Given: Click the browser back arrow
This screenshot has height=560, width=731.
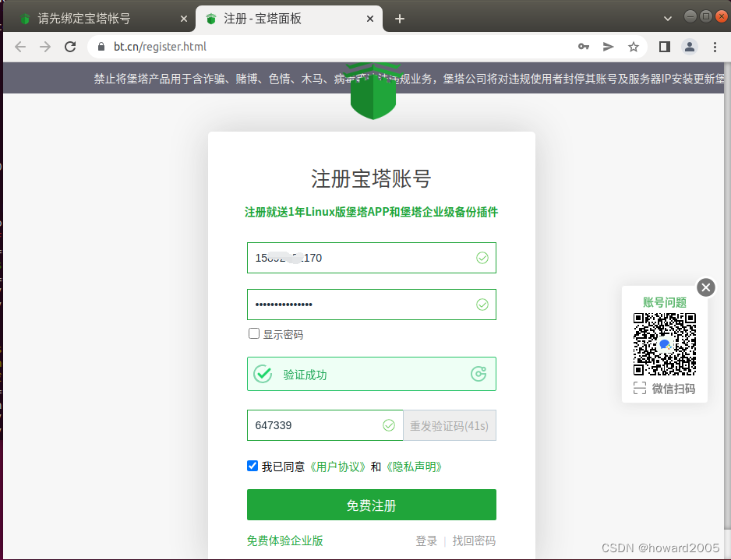Looking at the screenshot, I should click(20, 47).
